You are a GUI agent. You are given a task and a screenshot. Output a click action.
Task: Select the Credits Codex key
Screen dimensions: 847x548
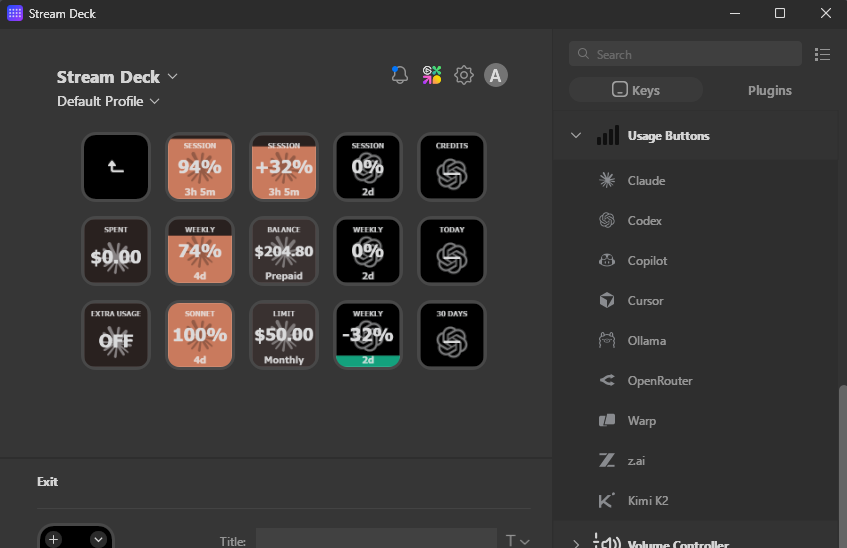452,167
